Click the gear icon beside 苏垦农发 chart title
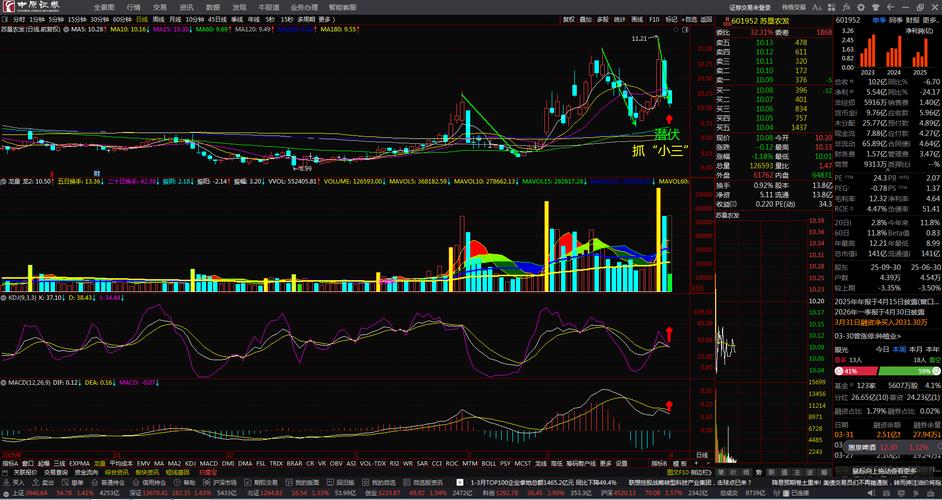942x500 pixels. click(x=63, y=30)
